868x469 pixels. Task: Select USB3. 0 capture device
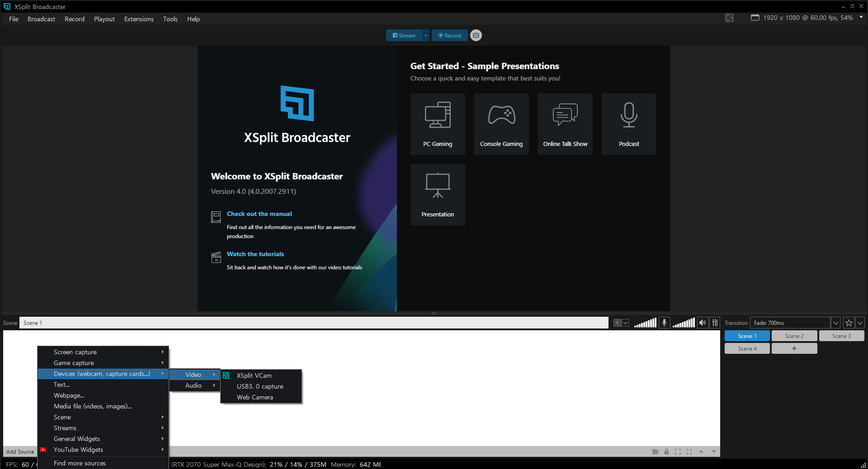[261, 386]
